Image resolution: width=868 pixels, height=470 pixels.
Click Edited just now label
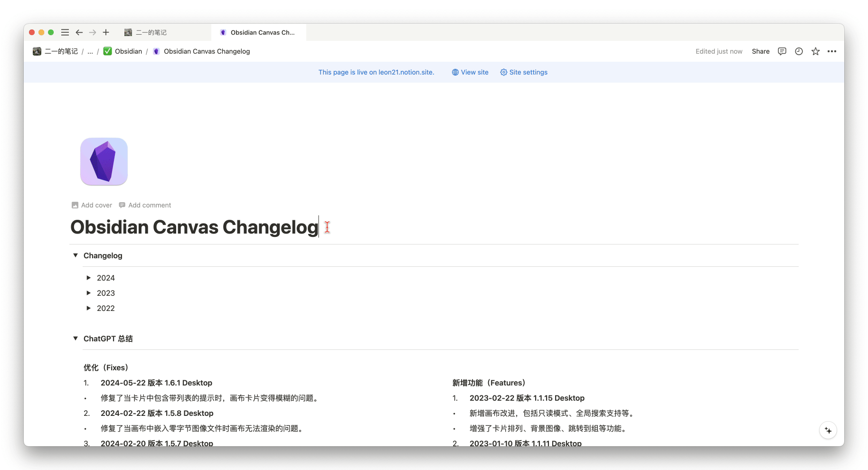tap(719, 51)
